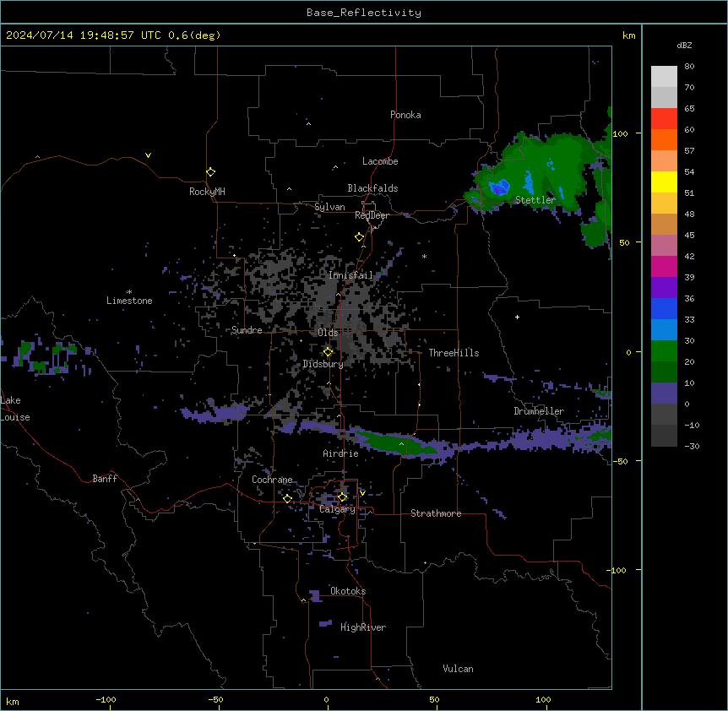Select the yellow diamond marker above Didsbury
Screen dimensions: 728x711
click(329, 352)
